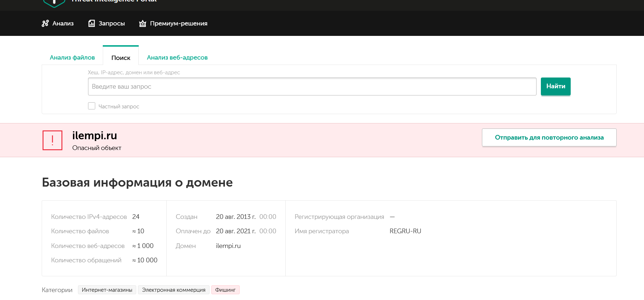Click the Создан label
This screenshot has width=644, height=300.
187,217
